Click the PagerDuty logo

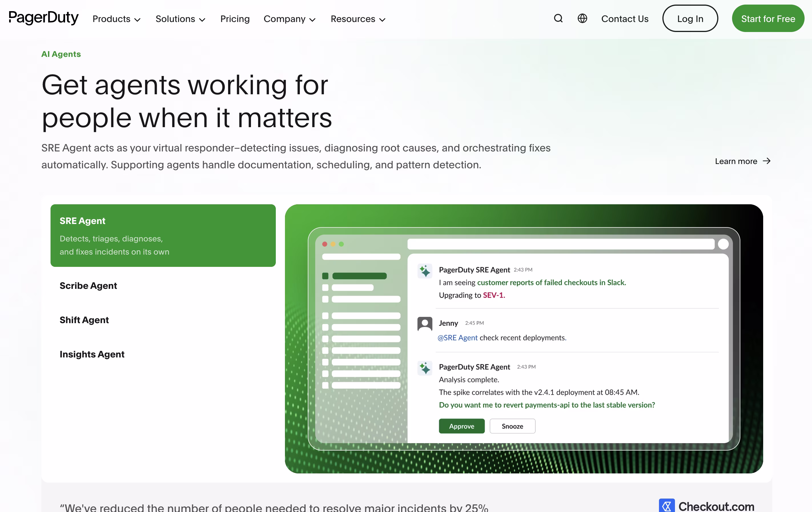click(43, 17)
